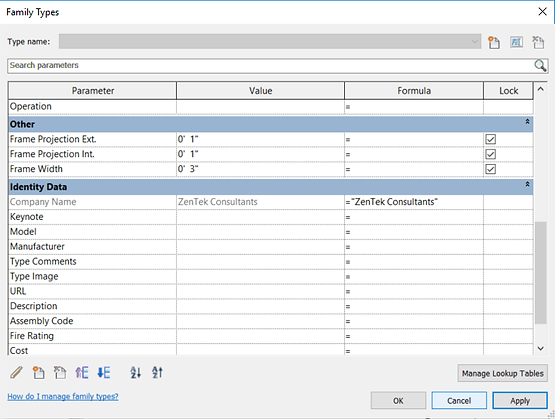The height and width of the screenshot is (419, 555).
Task: Sort parameters in ascending order
Action: tap(136, 373)
